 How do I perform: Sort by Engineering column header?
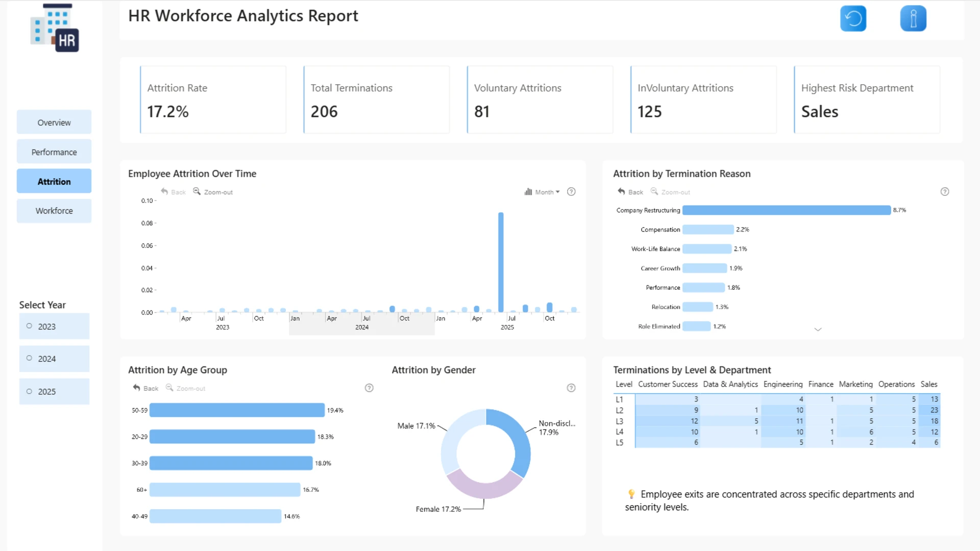[783, 384]
